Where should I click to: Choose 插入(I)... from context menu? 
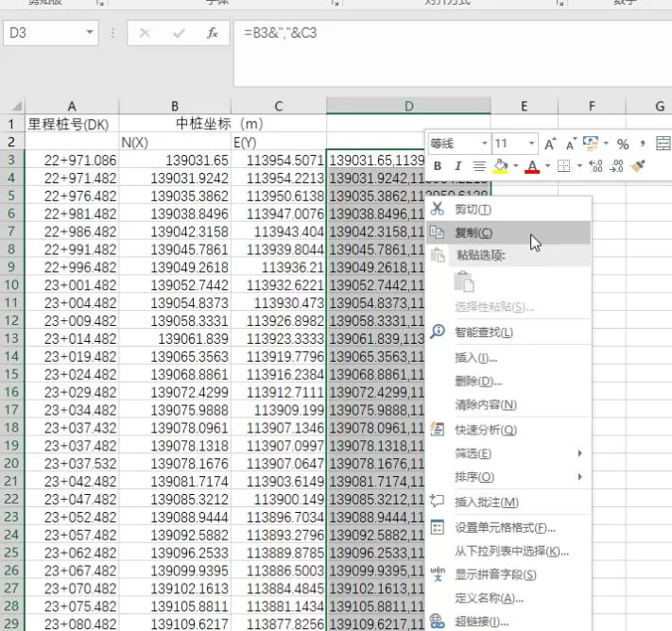(x=508, y=357)
